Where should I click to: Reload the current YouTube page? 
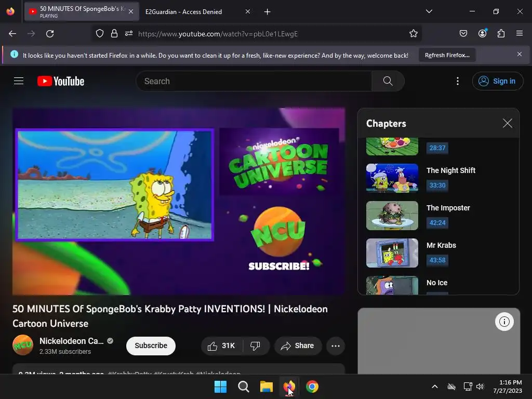[x=50, y=34]
